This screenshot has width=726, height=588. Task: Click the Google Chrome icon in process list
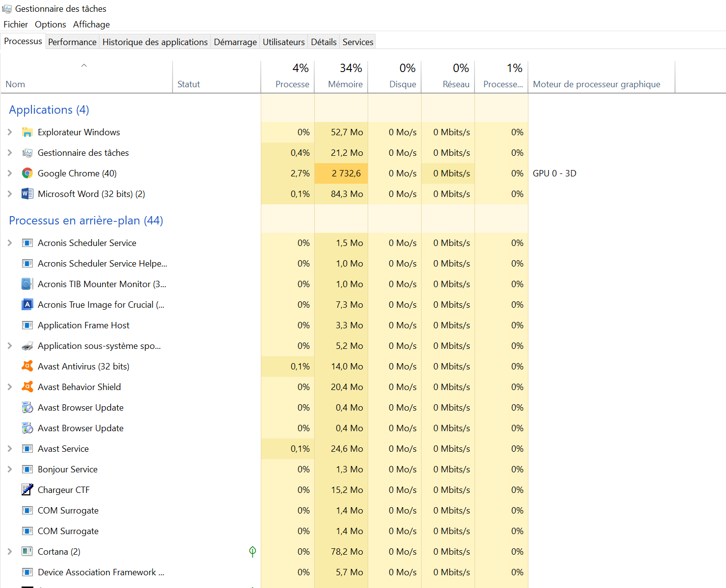tap(27, 173)
